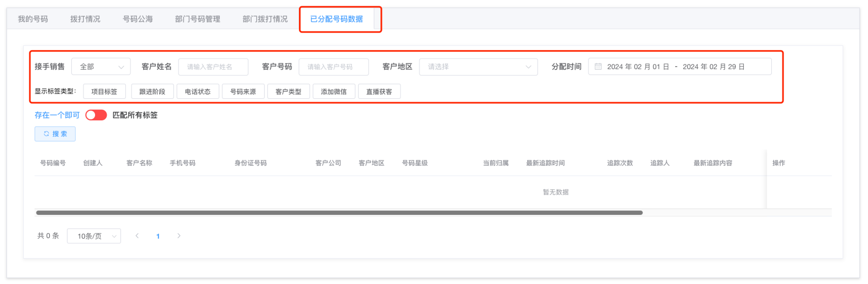This screenshot has height=284, width=868.
Task: Focus the 客户姓名 input field
Action: (x=213, y=67)
